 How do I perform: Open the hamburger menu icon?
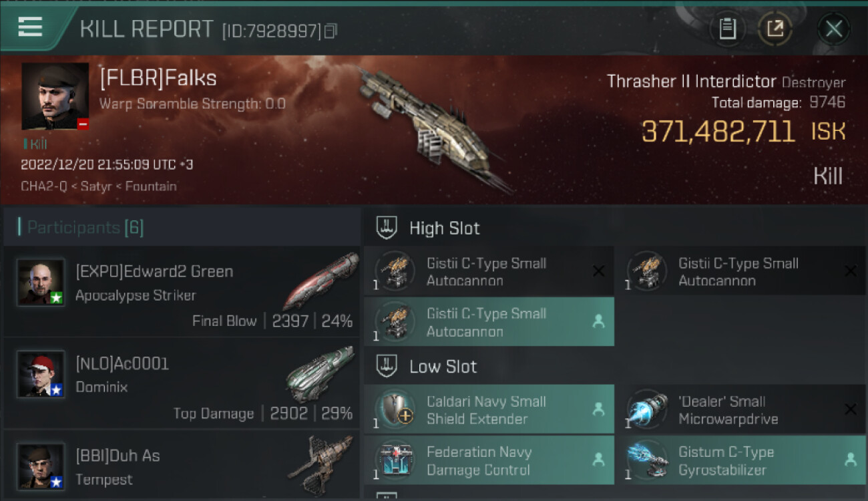(x=30, y=27)
